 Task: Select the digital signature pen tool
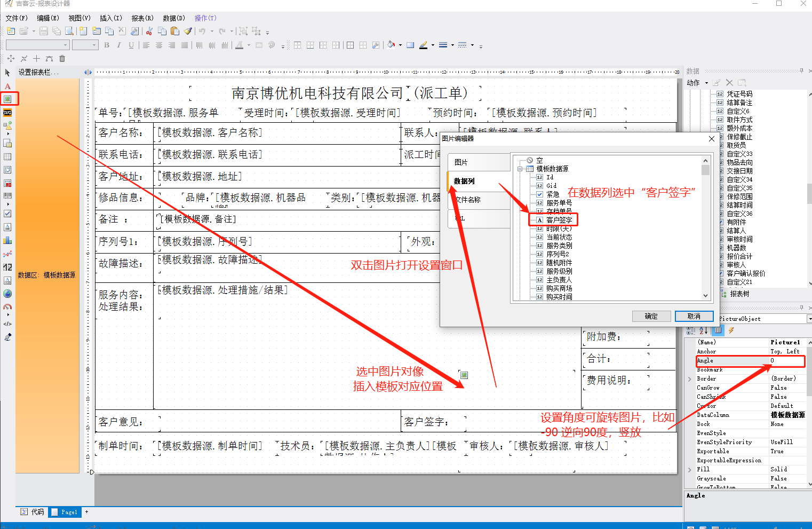[x=7, y=337]
